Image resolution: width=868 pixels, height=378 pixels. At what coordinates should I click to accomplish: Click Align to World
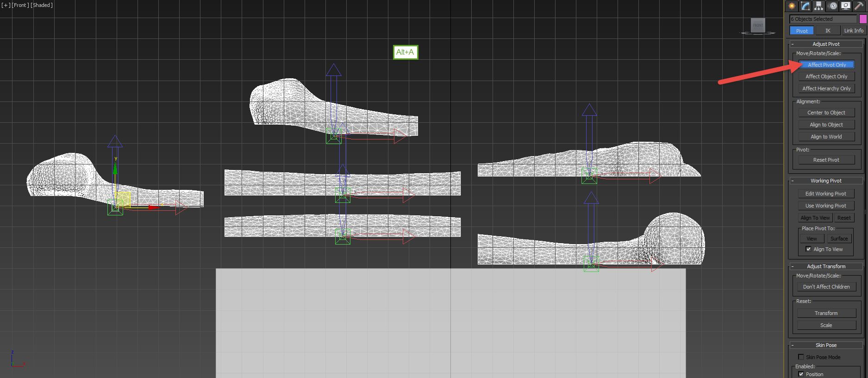click(826, 137)
